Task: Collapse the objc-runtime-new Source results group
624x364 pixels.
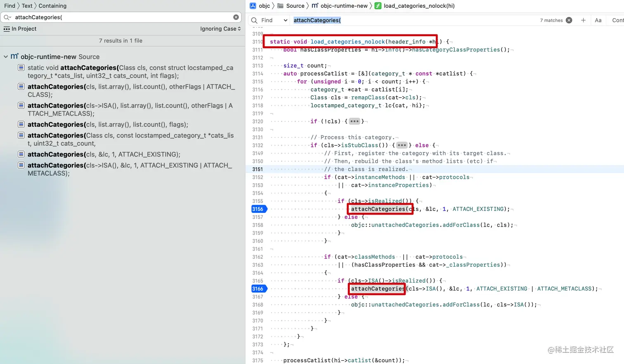Action: pyautogui.click(x=6, y=57)
